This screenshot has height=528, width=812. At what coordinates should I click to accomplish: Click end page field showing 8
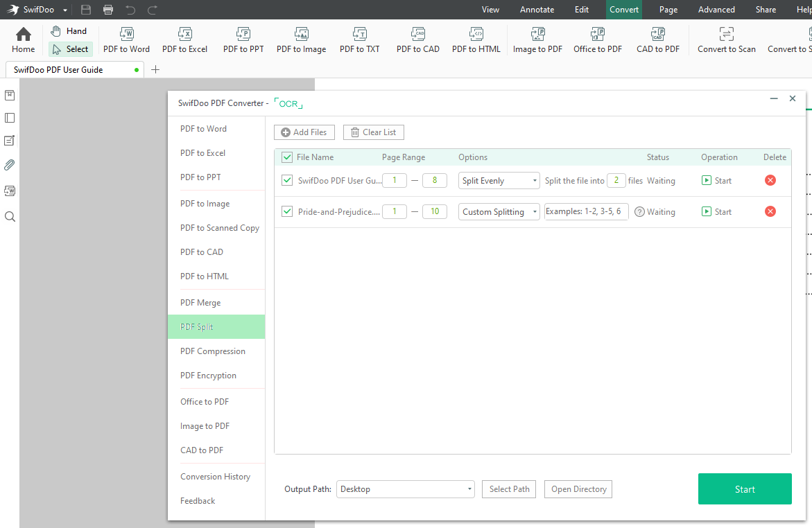pyautogui.click(x=435, y=180)
